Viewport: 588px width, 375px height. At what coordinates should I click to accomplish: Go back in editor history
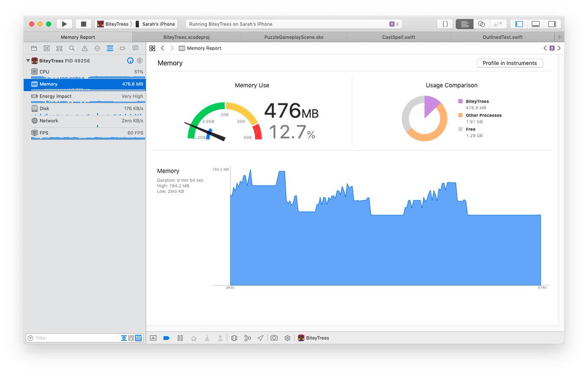[x=163, y=48]
